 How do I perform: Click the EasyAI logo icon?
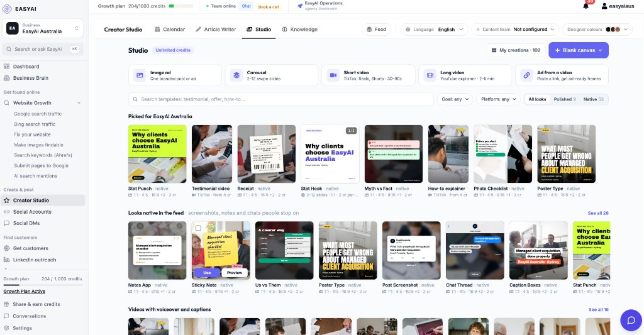click(7, 9)
